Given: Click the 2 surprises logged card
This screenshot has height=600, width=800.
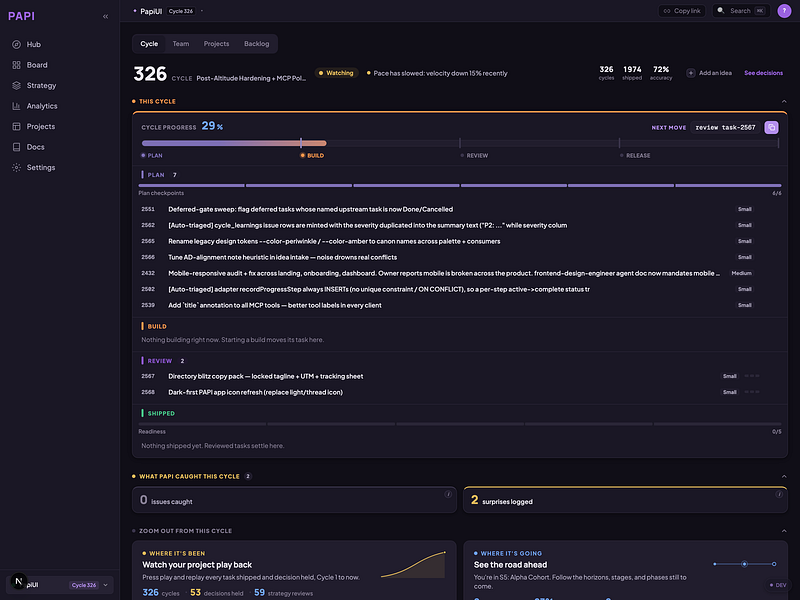Looking at the screenshot, I should (x=625, y=500).
